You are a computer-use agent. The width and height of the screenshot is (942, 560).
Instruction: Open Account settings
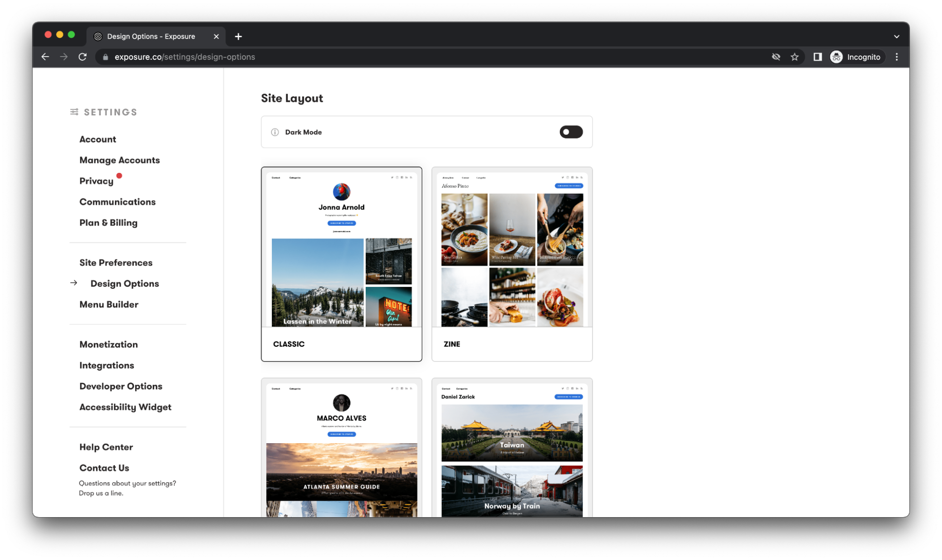[98, 138]
